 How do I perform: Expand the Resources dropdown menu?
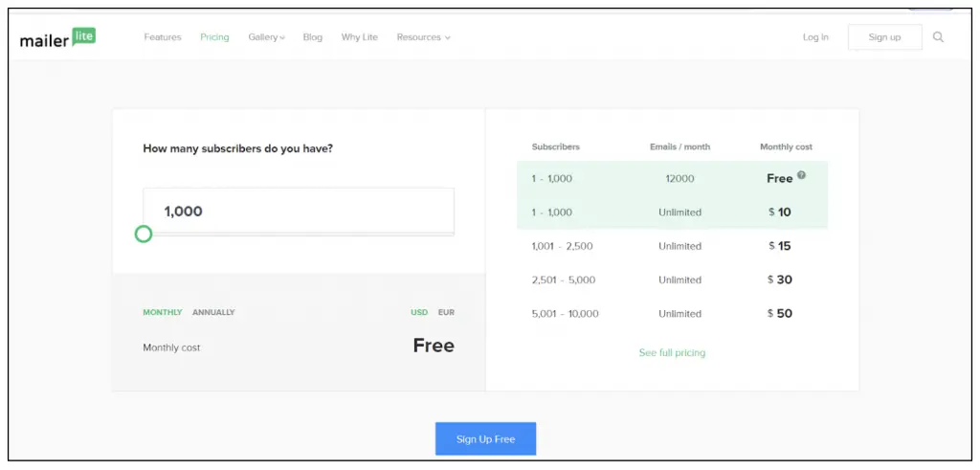[x=423, y=37]
